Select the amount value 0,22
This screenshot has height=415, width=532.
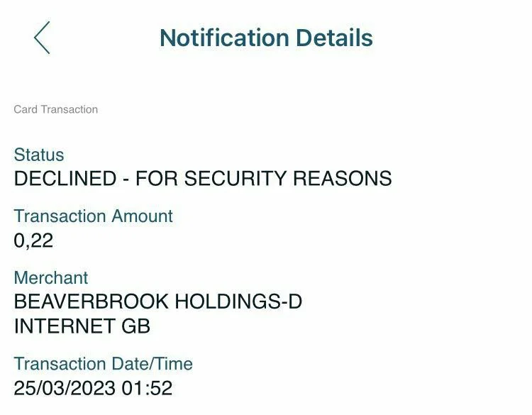coord(33,240)
